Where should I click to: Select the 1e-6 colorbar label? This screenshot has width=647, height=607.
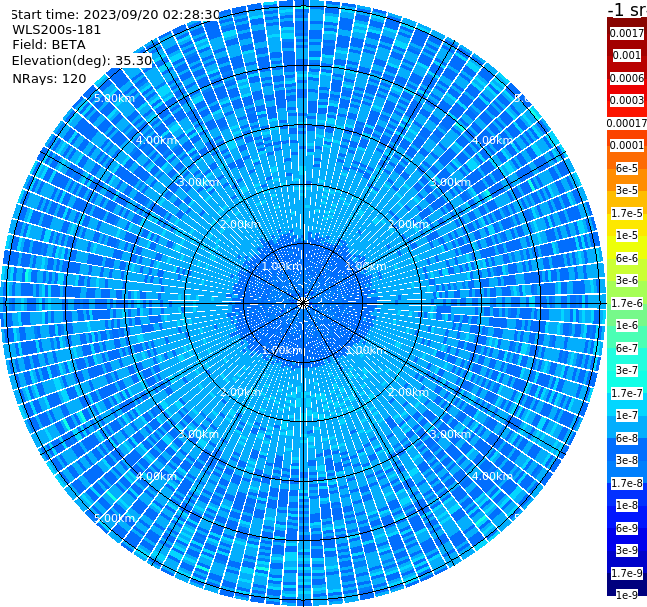click(627, 325)
